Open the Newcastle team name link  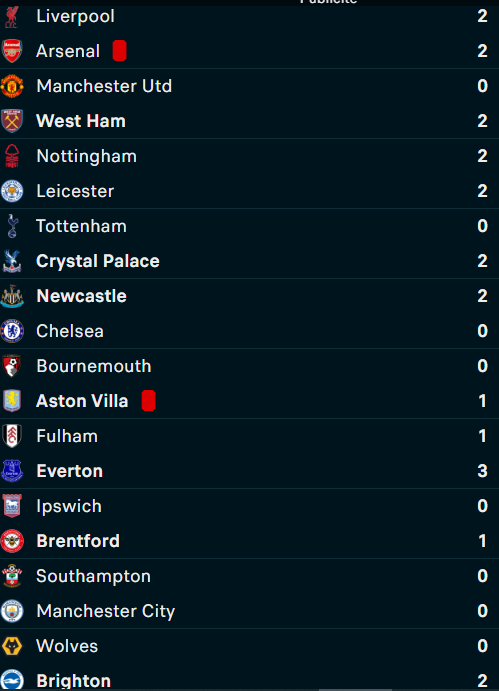point(82,296)
